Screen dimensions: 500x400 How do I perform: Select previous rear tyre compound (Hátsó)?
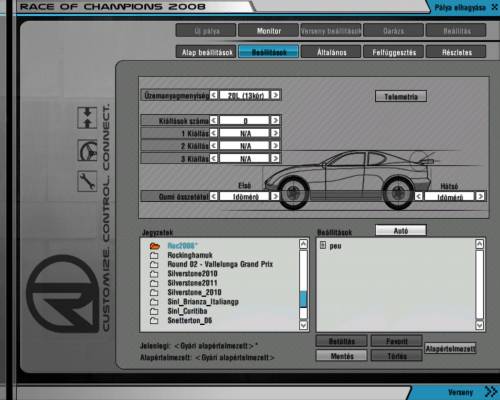[419, 196]
